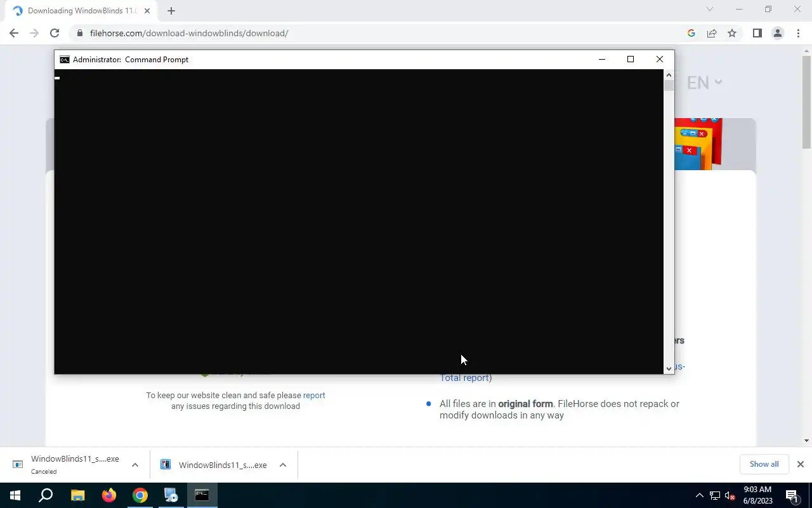This screenshot has width=812, height=508.
Task: Open Chrome profile avatar
Action: (778, 33)
